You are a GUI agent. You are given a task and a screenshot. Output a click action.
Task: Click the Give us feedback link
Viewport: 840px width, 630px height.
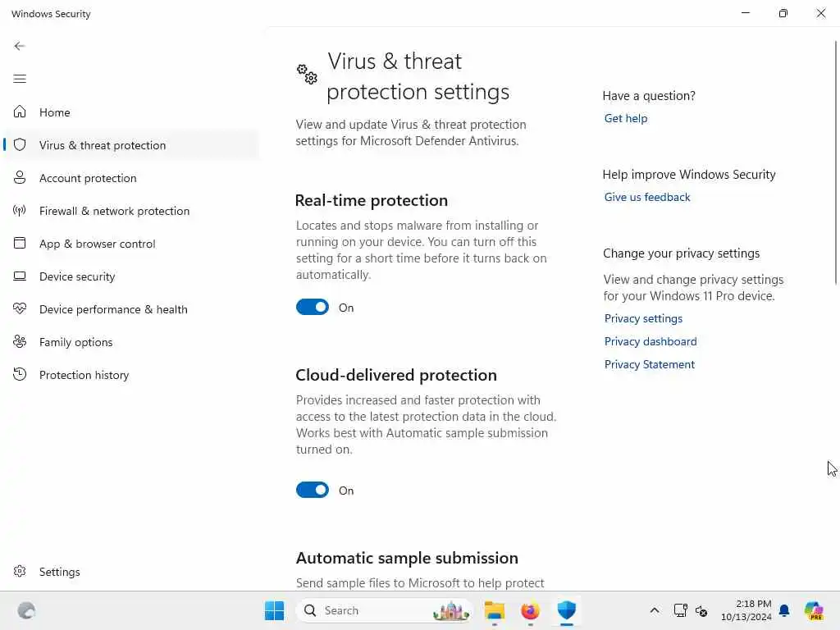[647, 197]
